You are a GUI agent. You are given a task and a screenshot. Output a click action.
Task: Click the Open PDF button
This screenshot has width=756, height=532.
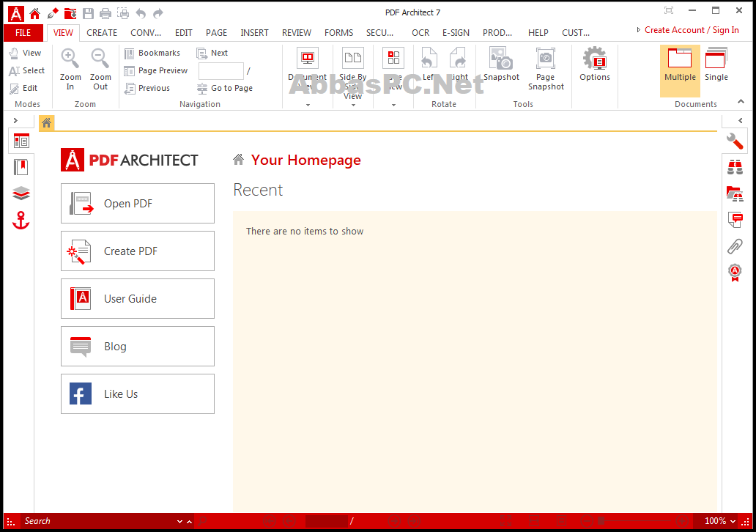tap(138, 203)
